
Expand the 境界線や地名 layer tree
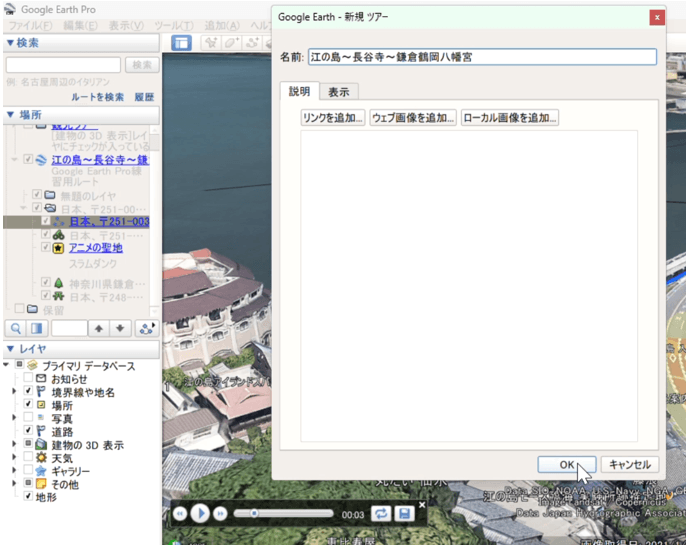[13, 392]
